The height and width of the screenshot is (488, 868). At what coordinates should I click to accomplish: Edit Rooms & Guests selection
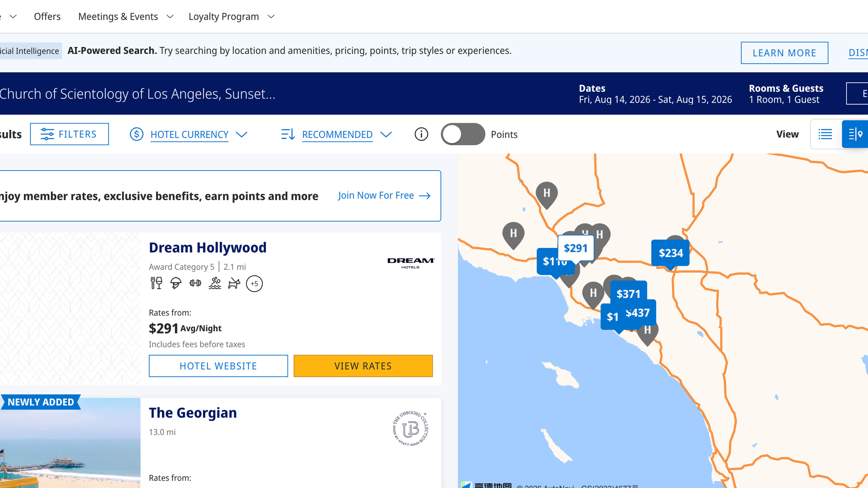(x=786, y=94)
